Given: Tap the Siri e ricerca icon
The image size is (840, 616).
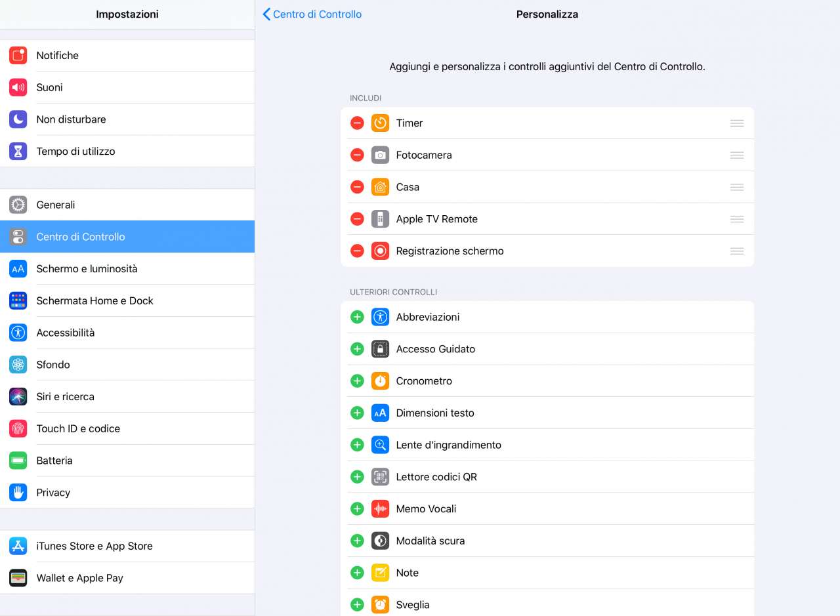Looking at the screenshot, I should coord(18,397).
